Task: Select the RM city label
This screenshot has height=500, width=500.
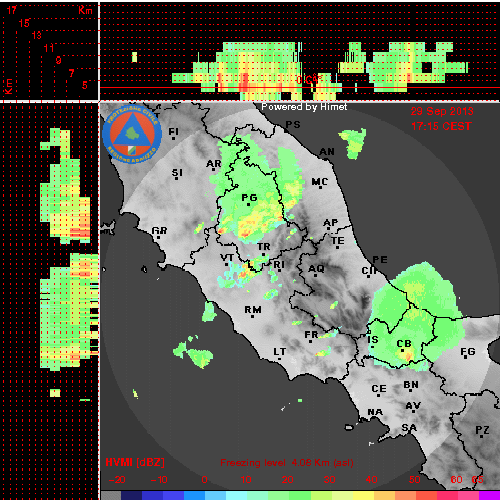Action: pos(253,310)
